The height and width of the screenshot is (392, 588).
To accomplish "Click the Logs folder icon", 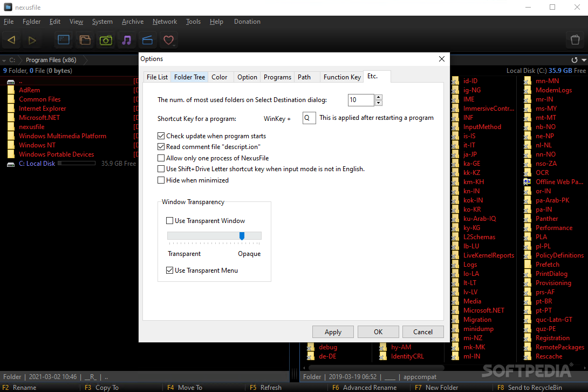I will [x=455, y=265].
